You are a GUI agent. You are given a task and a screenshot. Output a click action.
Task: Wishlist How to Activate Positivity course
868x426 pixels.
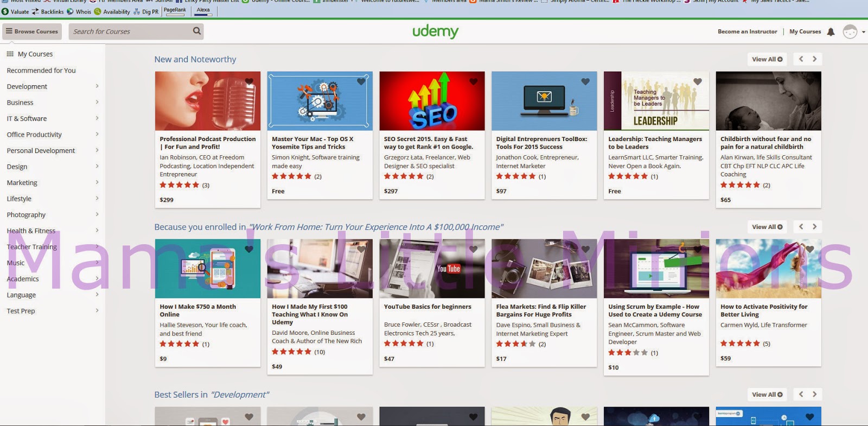tap(810, 249)
